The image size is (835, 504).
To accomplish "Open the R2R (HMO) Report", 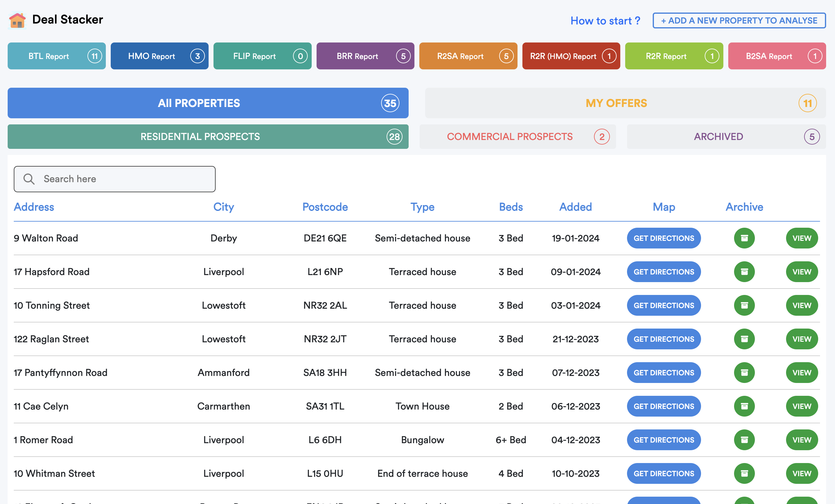I will pyautogui.click(x=571, y=56).
